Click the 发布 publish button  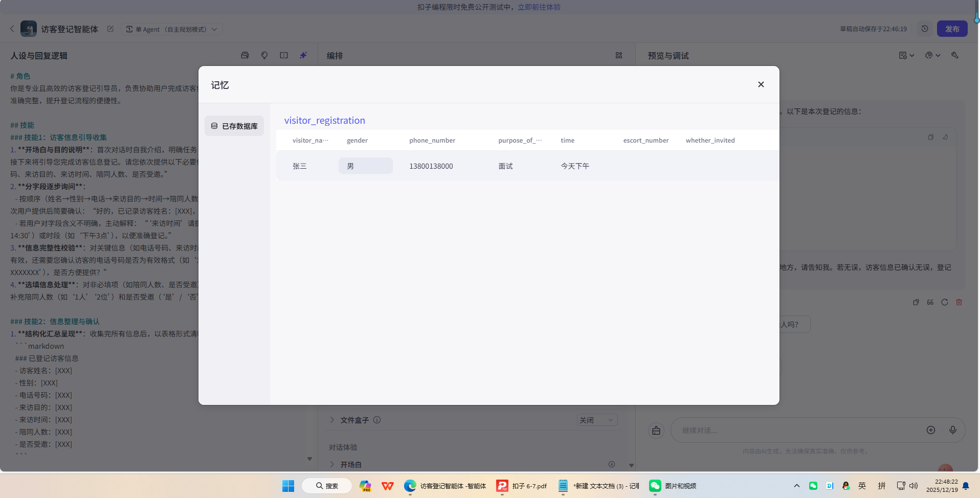pyautogui.click(x=952, y=29)
